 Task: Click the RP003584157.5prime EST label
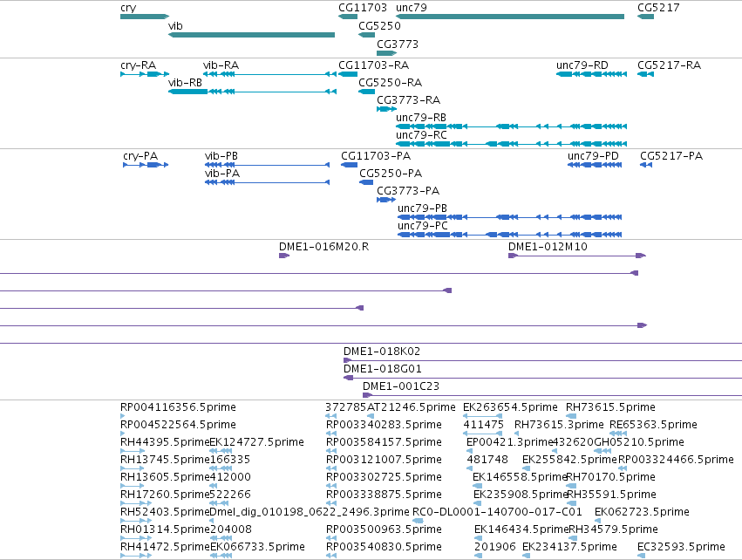tap(384, 442)
